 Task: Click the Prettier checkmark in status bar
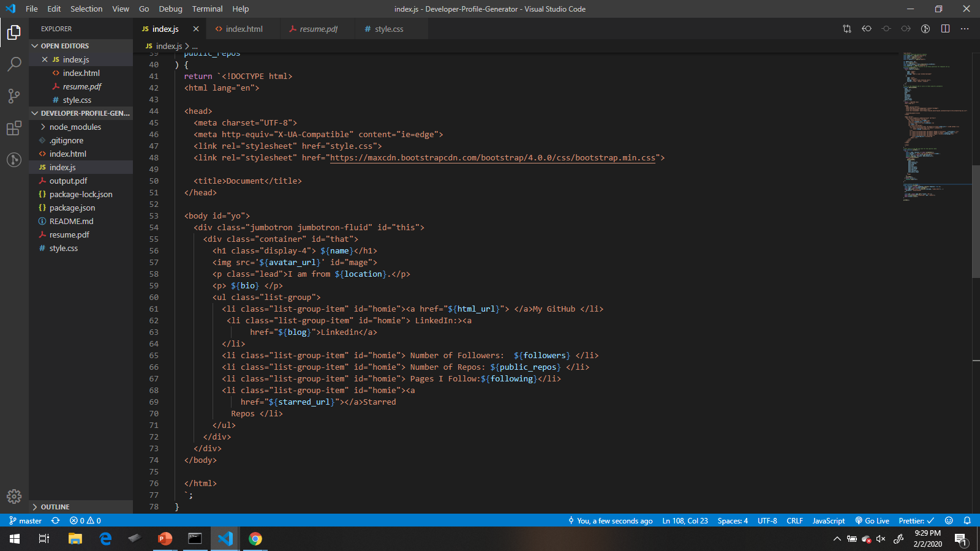coord(915,520)
